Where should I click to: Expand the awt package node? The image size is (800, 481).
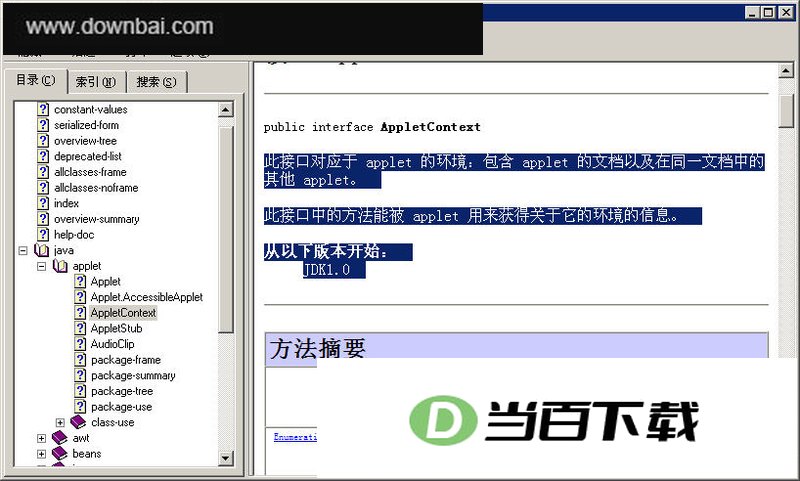[x=42, y=438]
